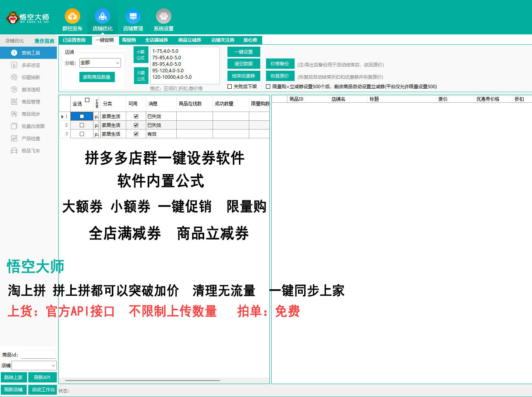
Task: Toggle the 全选 checkbox in table header
Action: [87, 100]
